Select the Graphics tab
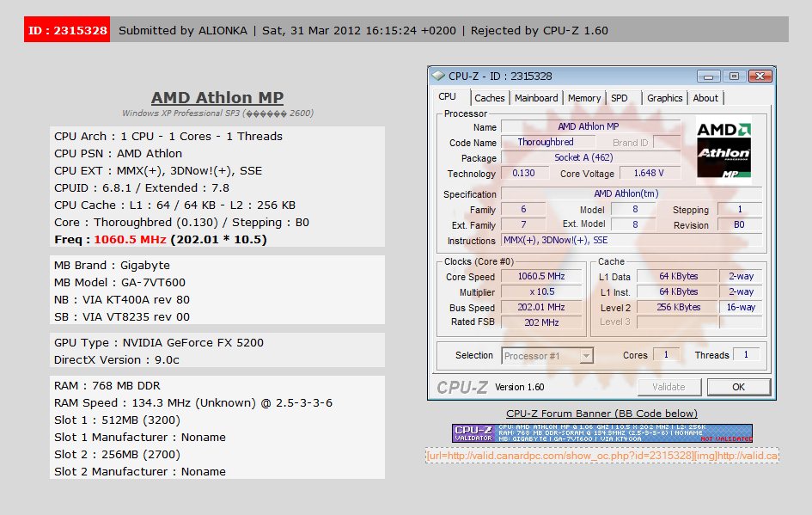812x515 pixels. (x=664, y=98)
